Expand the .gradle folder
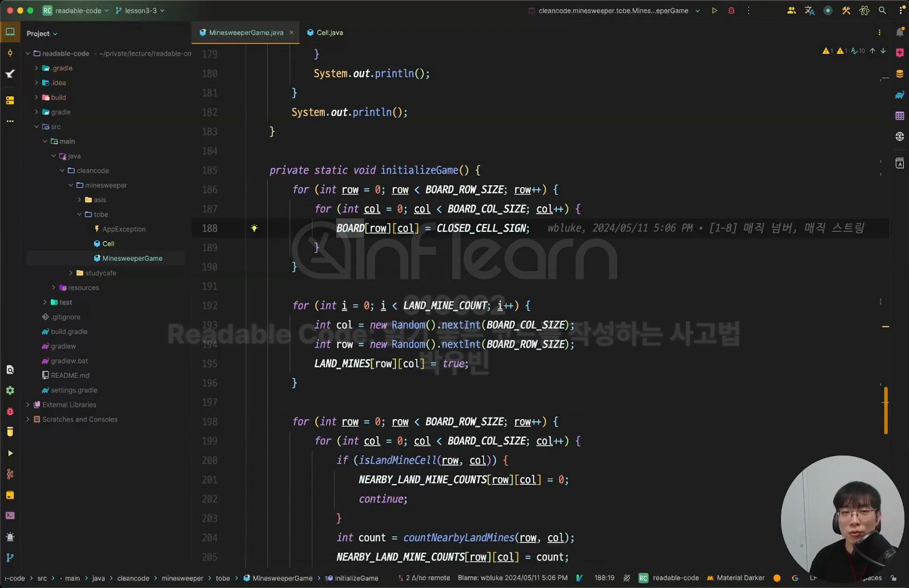This screenshot has height=588, width=909. (x=36, y=68)
